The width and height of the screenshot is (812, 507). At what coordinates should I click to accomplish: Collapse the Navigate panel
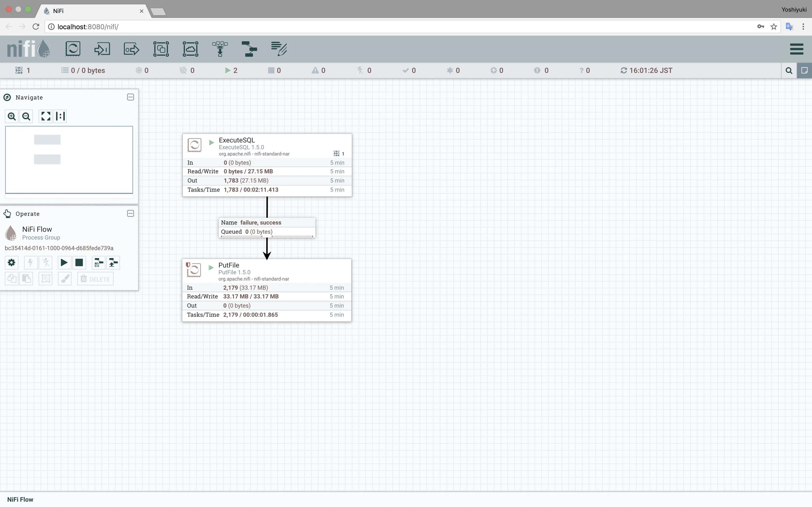point(130,97)
